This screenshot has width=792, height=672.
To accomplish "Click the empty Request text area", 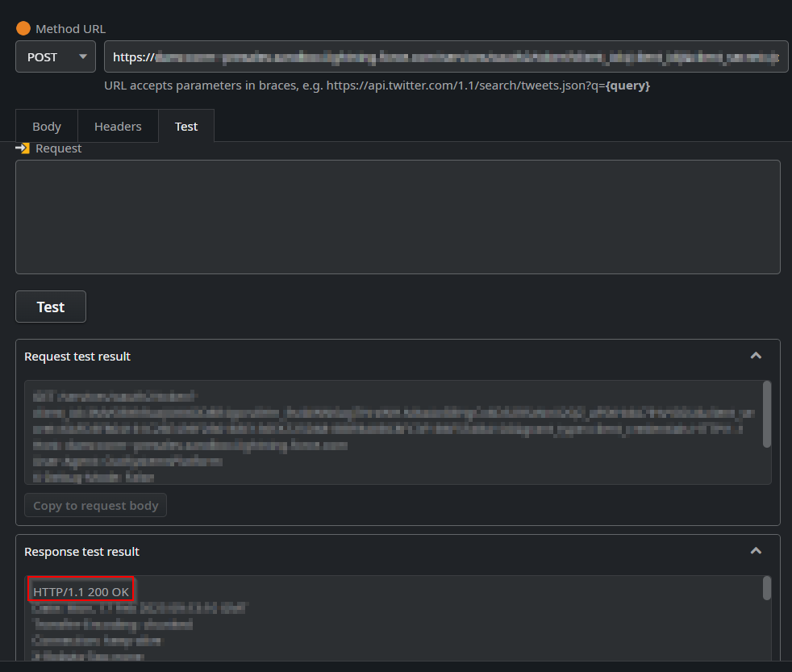I will click(x=398, y=216).
